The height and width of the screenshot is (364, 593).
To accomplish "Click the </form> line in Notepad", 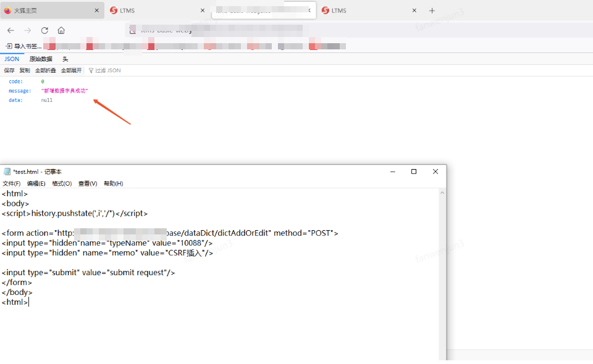I will point(17,283).
